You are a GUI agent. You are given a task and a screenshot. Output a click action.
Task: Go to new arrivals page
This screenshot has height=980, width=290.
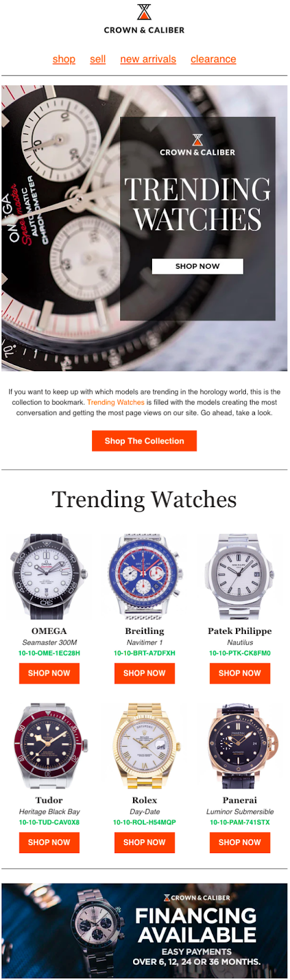tap(148, 59)
